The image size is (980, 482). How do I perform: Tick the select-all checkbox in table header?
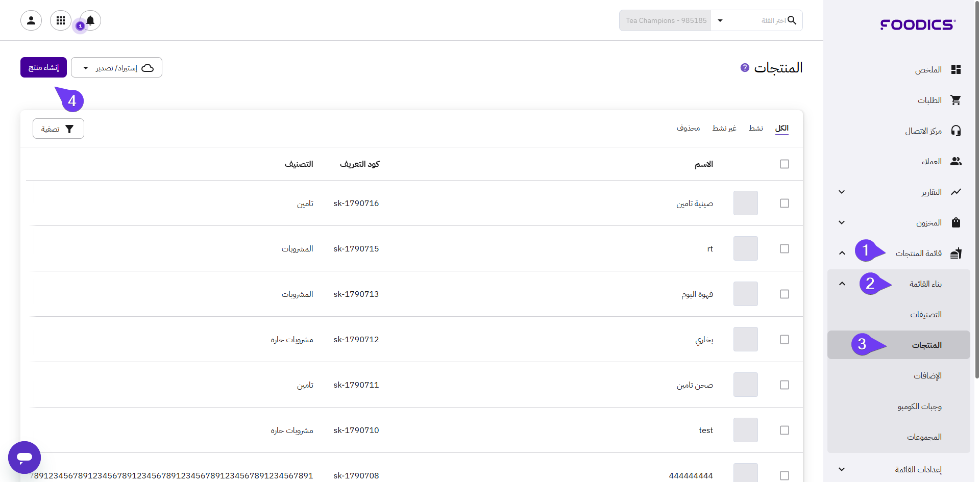point(785,164)
